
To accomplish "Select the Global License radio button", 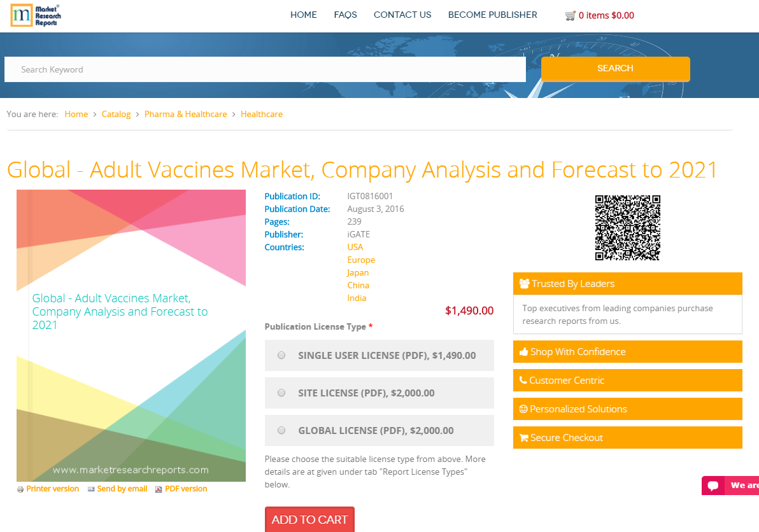I will 281,430.
